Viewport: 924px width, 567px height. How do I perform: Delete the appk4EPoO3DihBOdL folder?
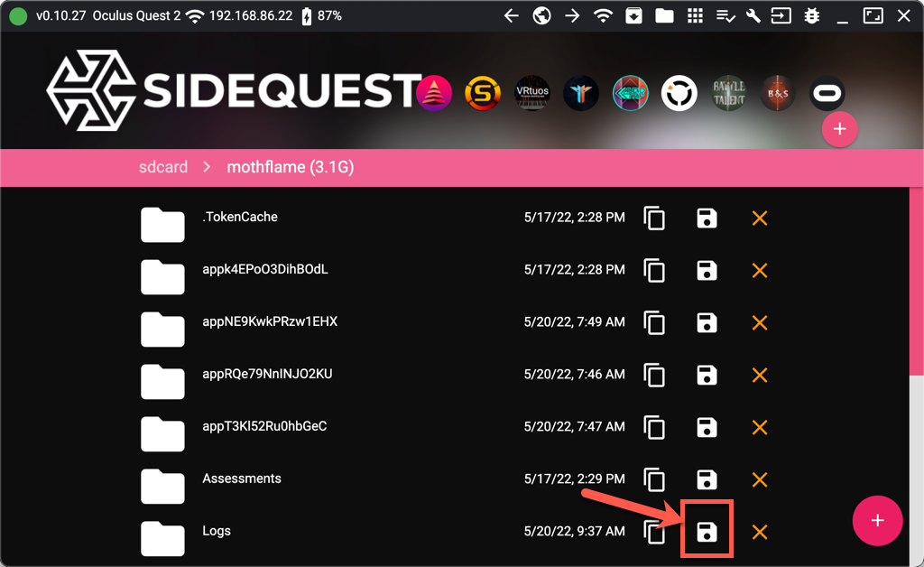point(760,271)
